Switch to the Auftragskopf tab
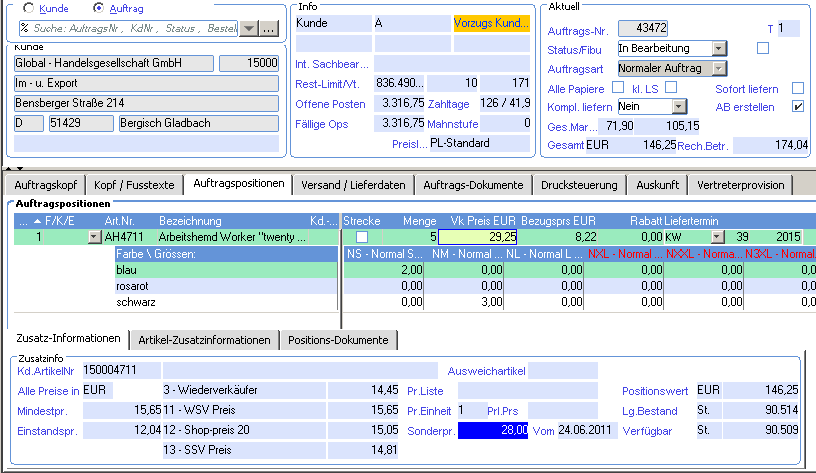816x473 pixels. 46,185
